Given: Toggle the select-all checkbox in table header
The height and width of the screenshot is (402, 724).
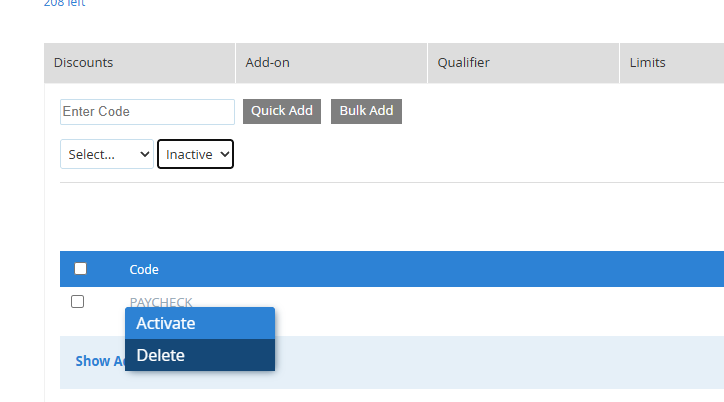Looking at the screenshot, I should click(x=80, y=269).
